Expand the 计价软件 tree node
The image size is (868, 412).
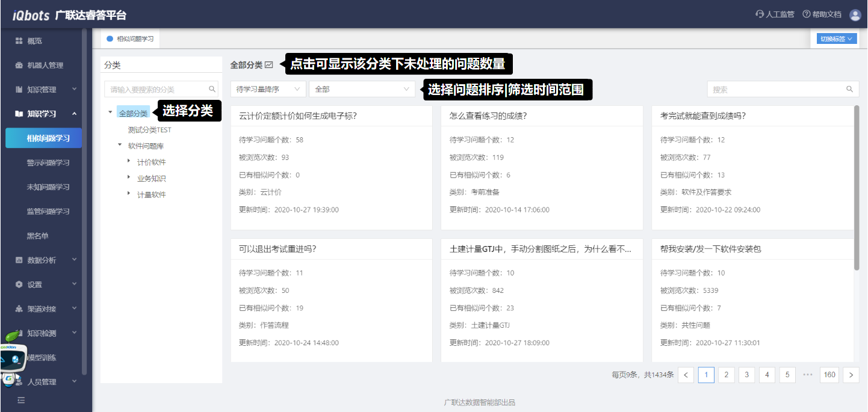pyautogui.click(x=129, y=161)
